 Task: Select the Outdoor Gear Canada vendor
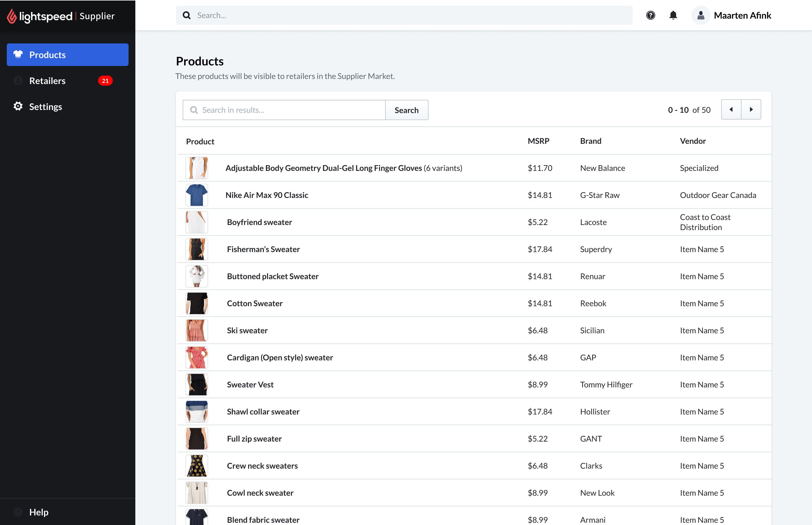tap(718, 195)
